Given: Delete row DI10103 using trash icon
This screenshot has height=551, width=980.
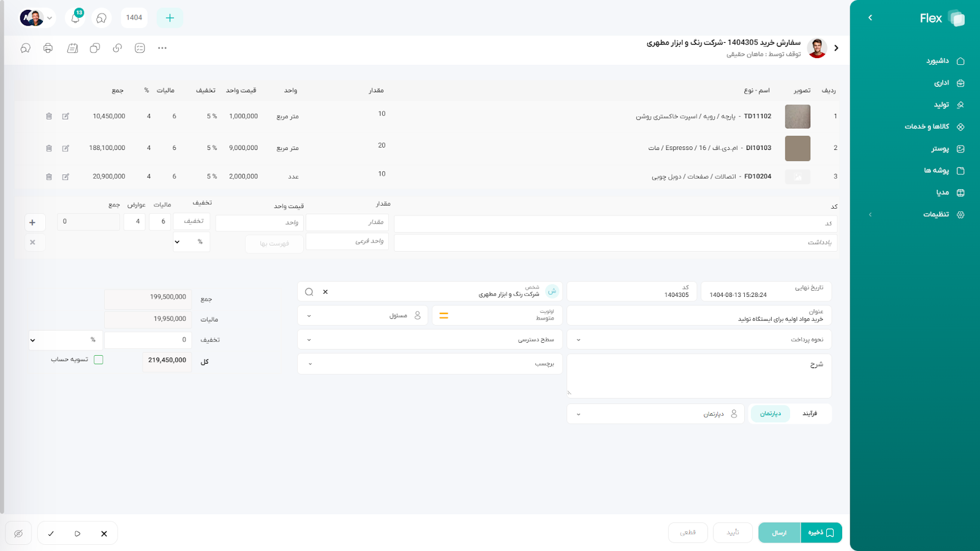Looking at the screenshot, I should coord(49,148).
